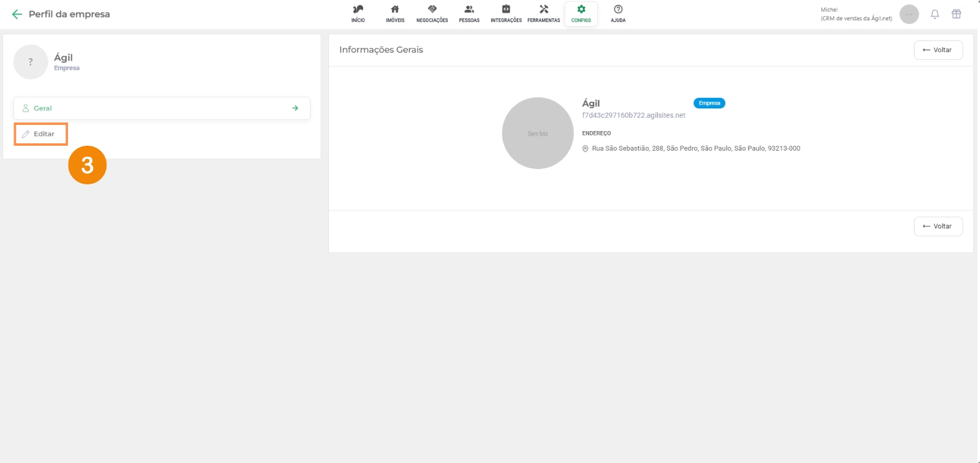
Task: Click the back arrow beside Perfil da empresa
Action: click(x=17, y=14)
